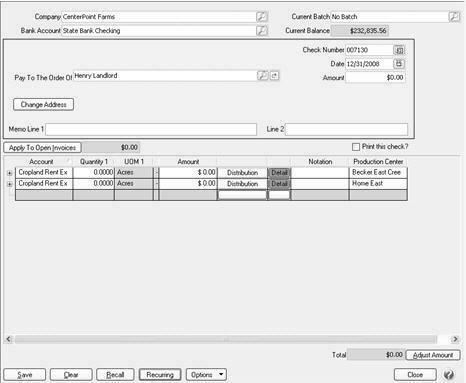Open the Company lookup magnifier icon
Image resolution: width=466 pixels, height=383 pixels.
click(262, 16)
